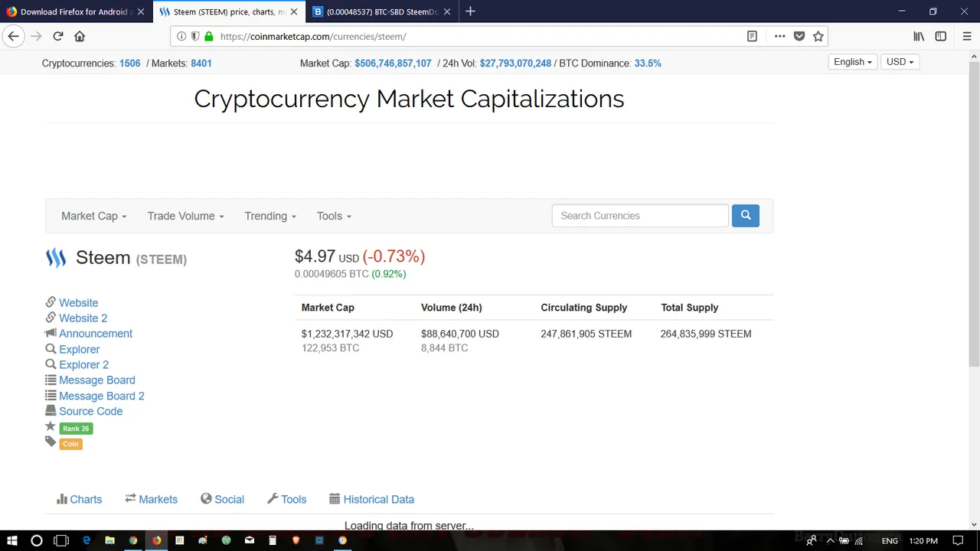This screenshot has height=551, width=980.
Task: Open Calculator from taskbar
Action: (273, 540)
